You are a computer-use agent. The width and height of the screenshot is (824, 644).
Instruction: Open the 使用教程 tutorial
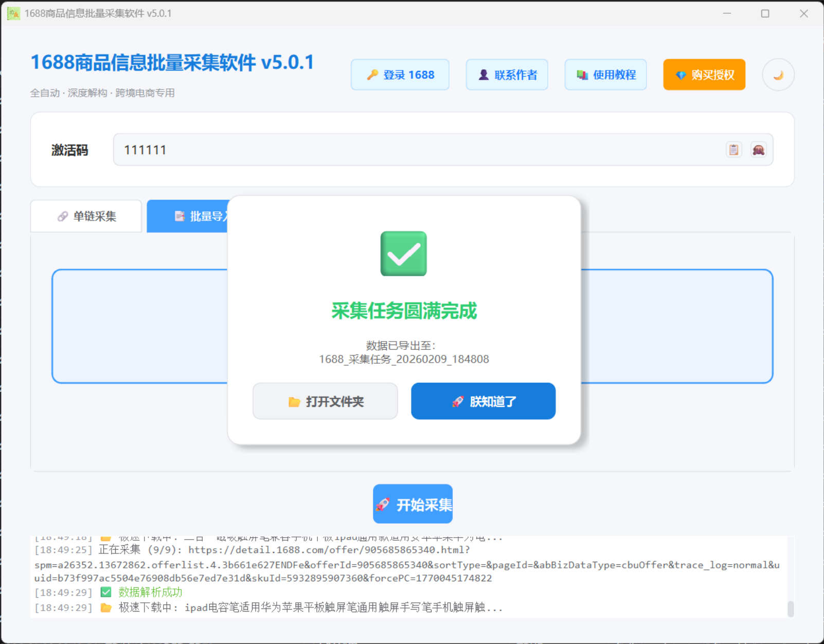click(x=605, y=74)
